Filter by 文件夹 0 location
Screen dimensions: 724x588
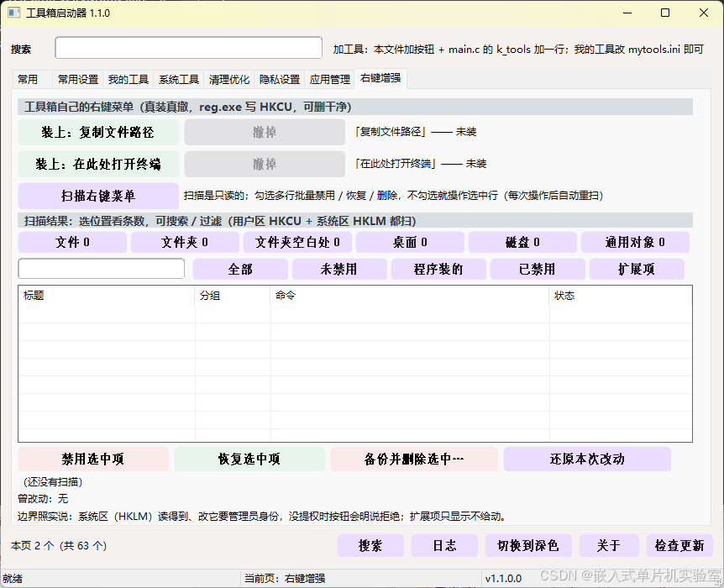pyautogui.click(x=185, y=242)
